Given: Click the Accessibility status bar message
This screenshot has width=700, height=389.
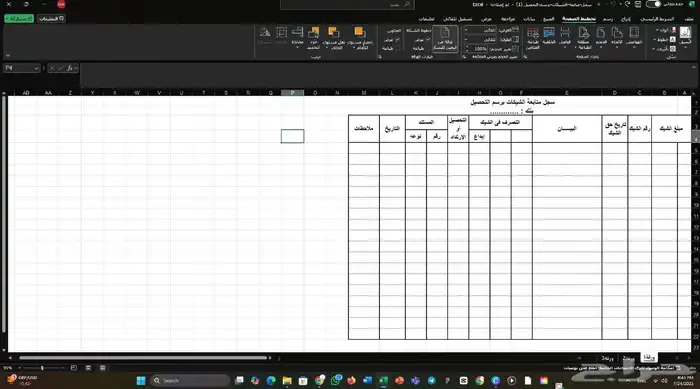Looking at the screenshot, I should (x=623, y=368).
